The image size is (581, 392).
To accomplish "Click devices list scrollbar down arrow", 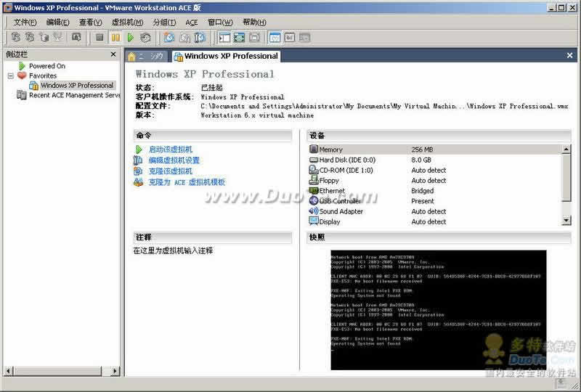I will pos(566,221).
